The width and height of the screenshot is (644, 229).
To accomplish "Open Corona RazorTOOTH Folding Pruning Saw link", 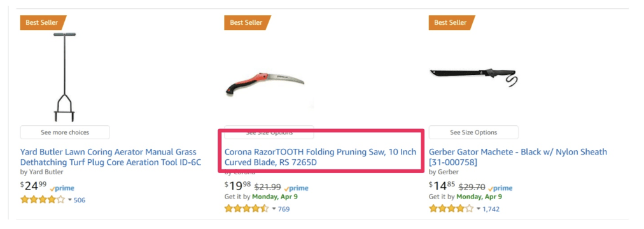I will (x=320, y=156).
